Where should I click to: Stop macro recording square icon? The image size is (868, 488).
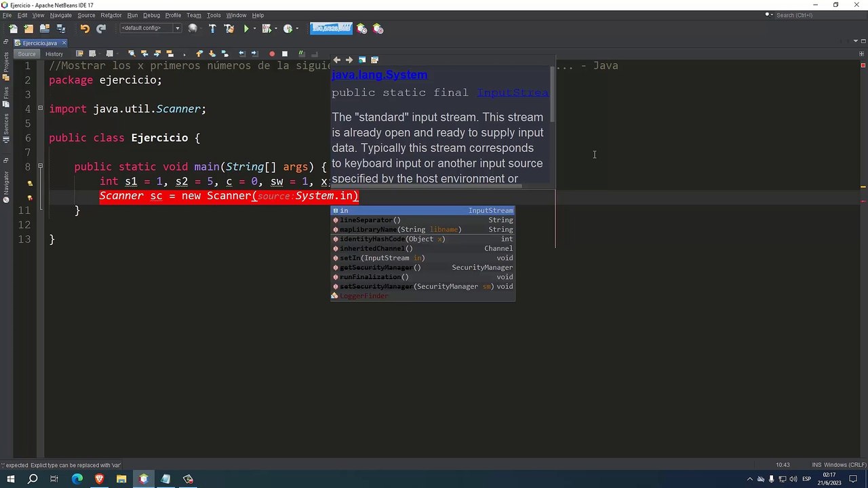click(x=285, y=54)
